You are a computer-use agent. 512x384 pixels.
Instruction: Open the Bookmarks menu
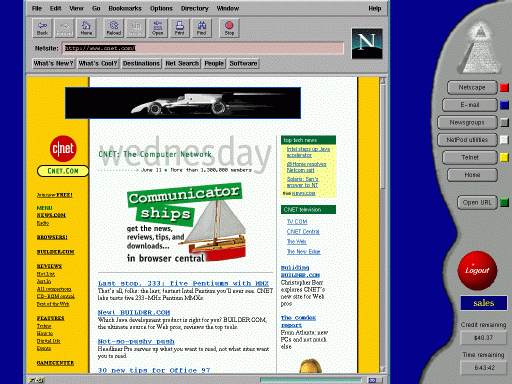[125, 8]
